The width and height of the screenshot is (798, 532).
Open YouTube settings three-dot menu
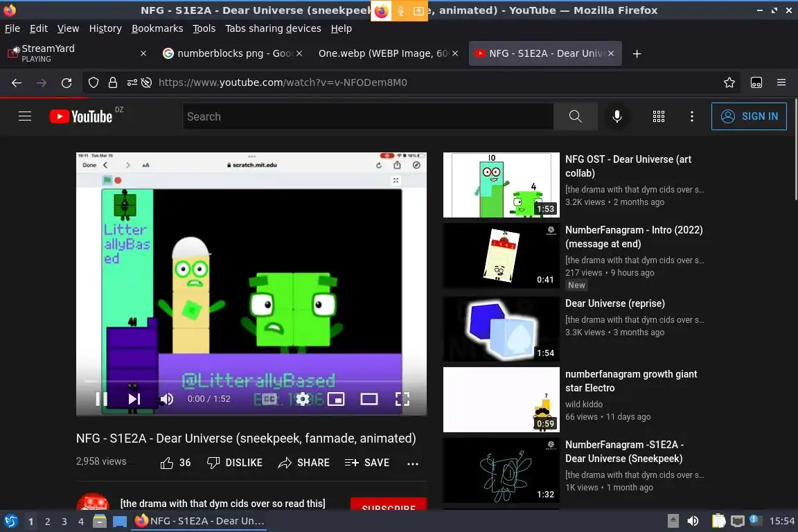691,116
